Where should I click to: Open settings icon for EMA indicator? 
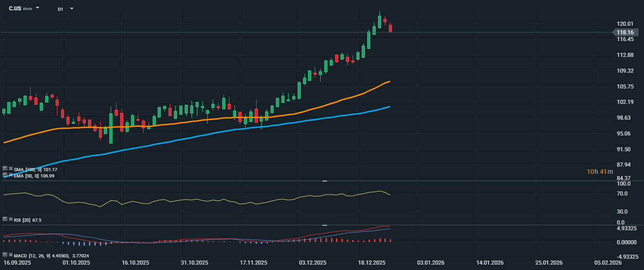5,175
